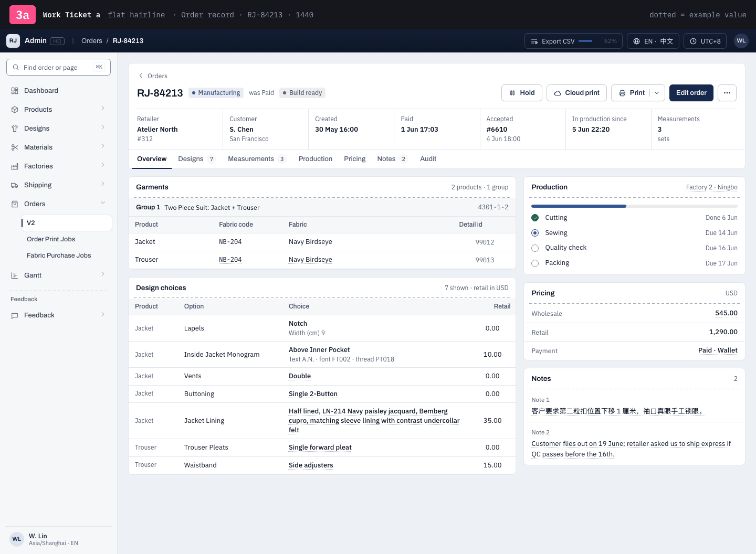Click the back chevron next to Orders
Image resolution: width=756 pixels, height=554 pixels.
[x=141, y=76]
